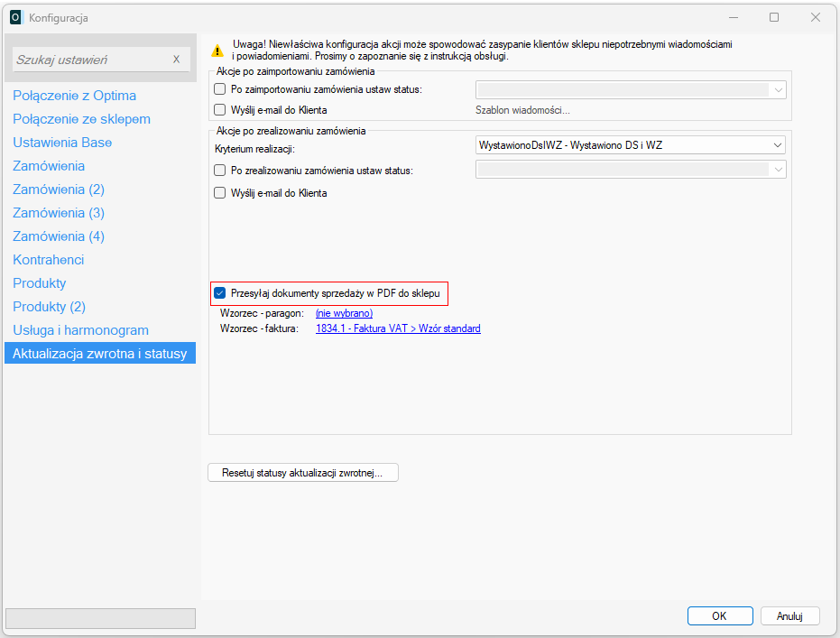
Task: Click Akcje po zrealizowaniu zamówienia group title
Action: [291, 131]
